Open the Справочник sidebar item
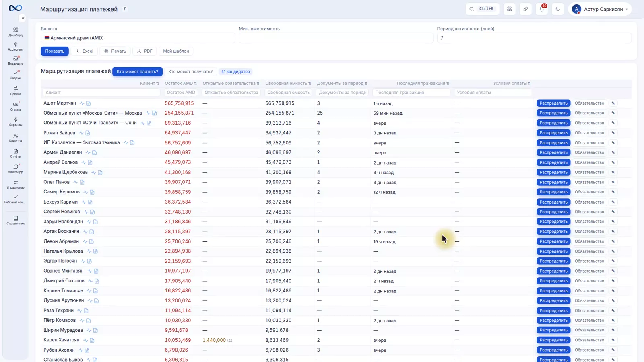Image resolution: width=644 pixels, height=362 pixels. (x=15, y=220)
